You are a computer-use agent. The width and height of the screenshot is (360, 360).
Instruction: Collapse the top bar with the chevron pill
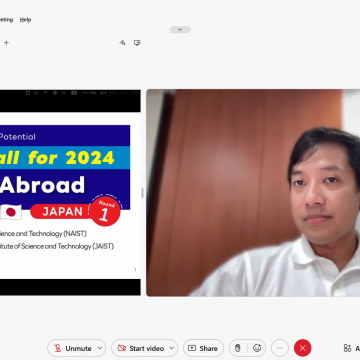coord(180,30)
